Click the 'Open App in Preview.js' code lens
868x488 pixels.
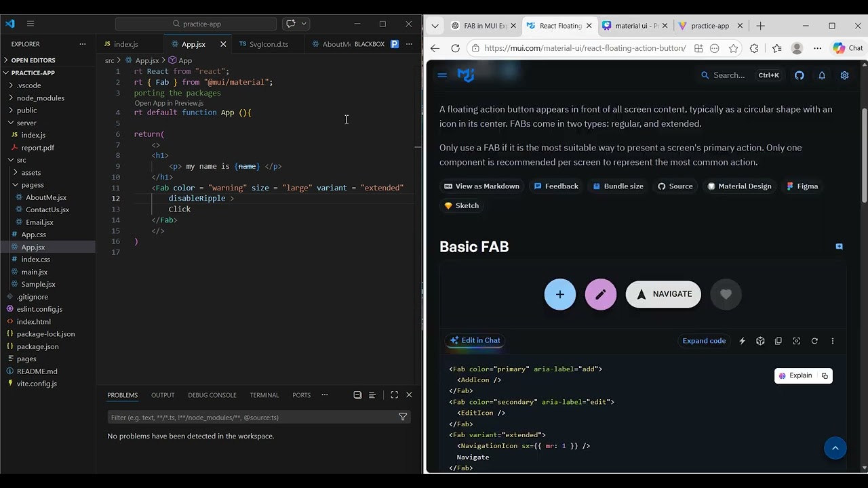pyautogui.click(x=169, y=103)
